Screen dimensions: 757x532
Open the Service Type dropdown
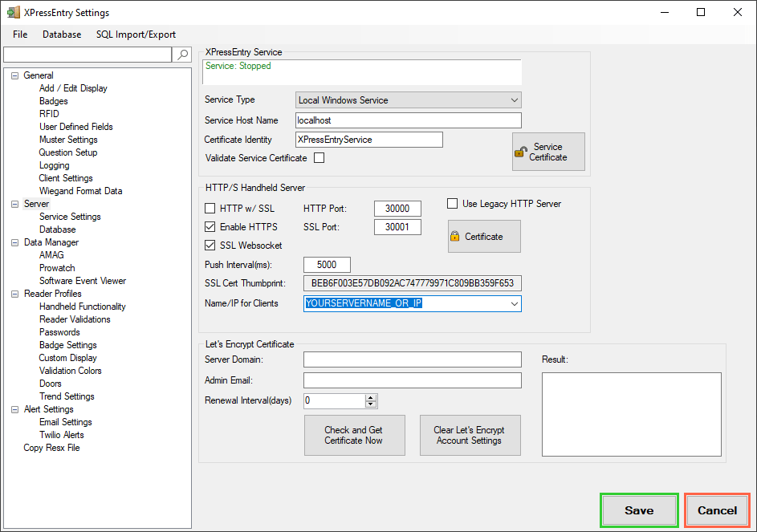pyautogui.click(x=514, y=100)
